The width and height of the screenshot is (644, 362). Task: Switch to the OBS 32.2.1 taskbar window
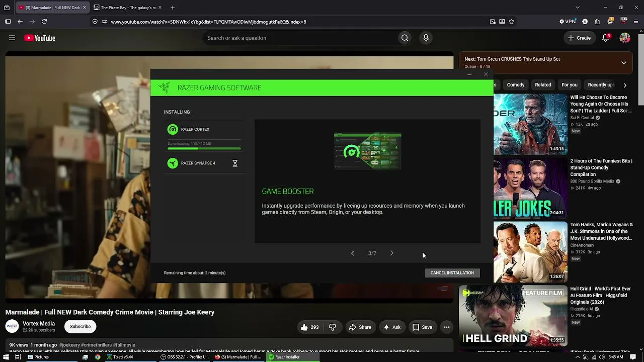pyautogui.click(x=185, y=357)
